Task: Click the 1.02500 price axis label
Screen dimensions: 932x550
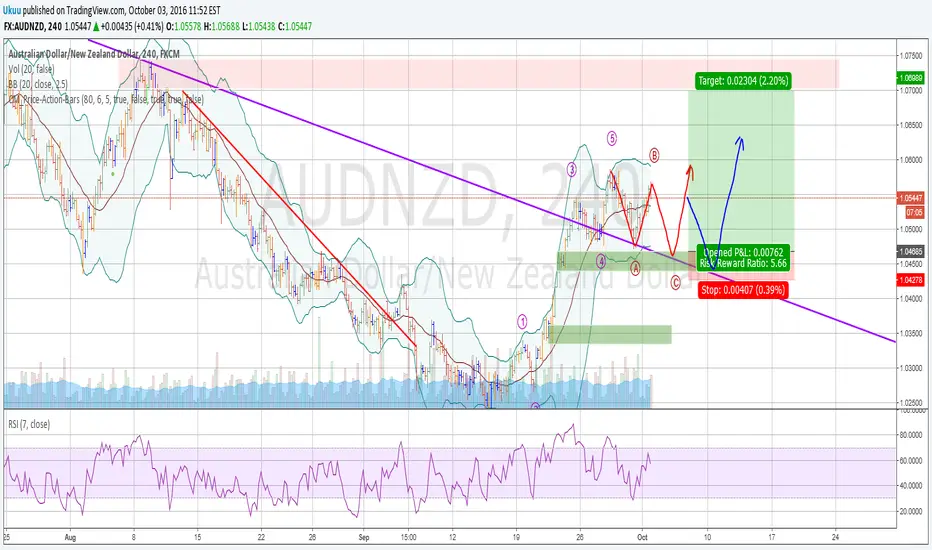Action: [911, 403]
